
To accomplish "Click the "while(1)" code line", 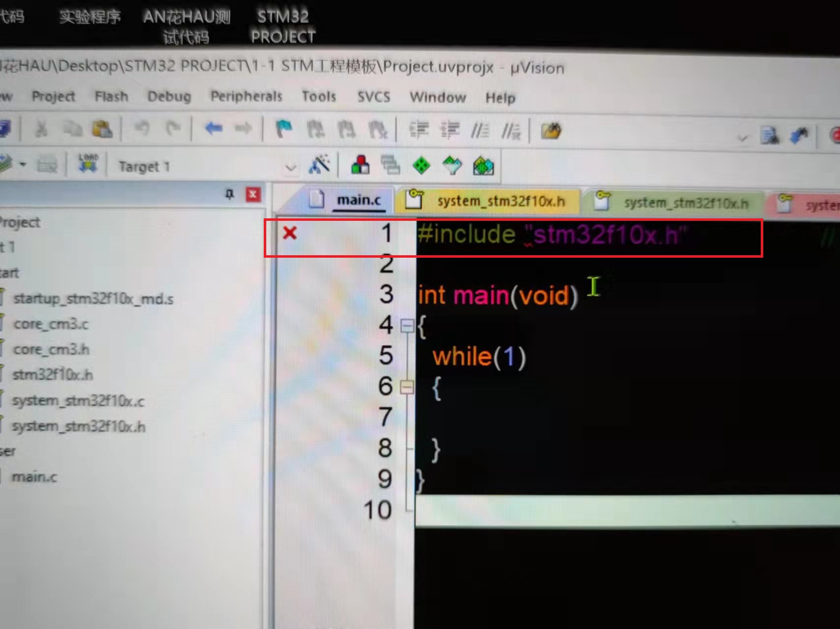I will pyautogui.click(x=479, y=357).
